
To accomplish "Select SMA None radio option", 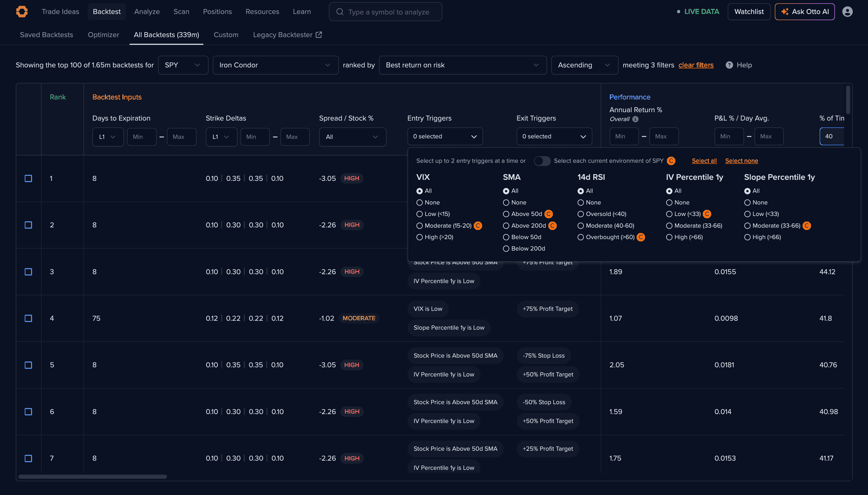I will click(506, 203).
